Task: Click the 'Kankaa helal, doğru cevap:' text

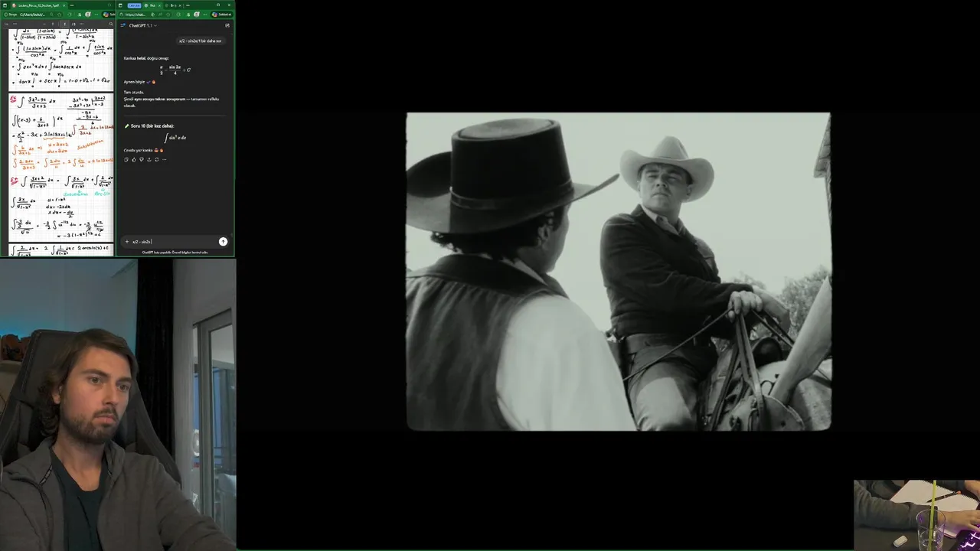Action: (x=146, y=58)
